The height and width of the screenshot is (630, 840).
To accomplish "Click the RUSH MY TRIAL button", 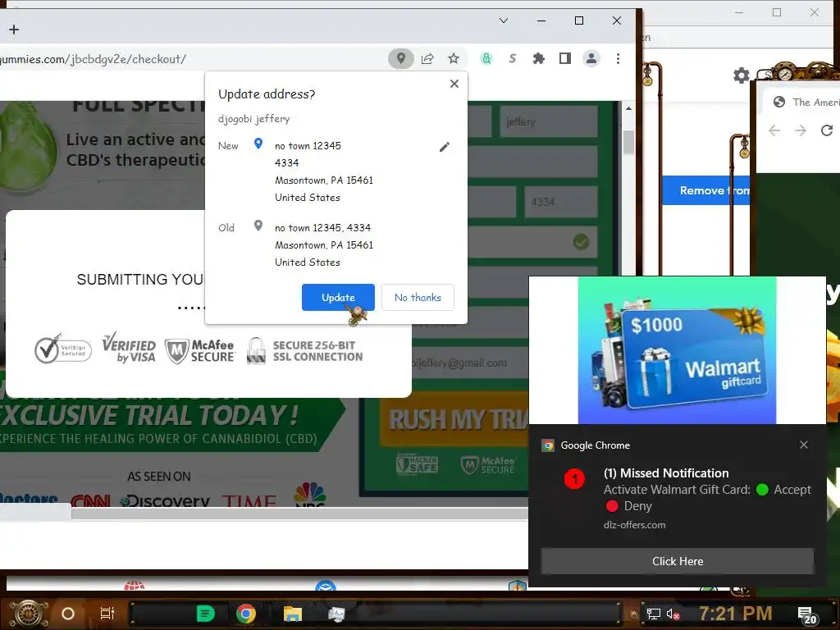I will 454,419.
